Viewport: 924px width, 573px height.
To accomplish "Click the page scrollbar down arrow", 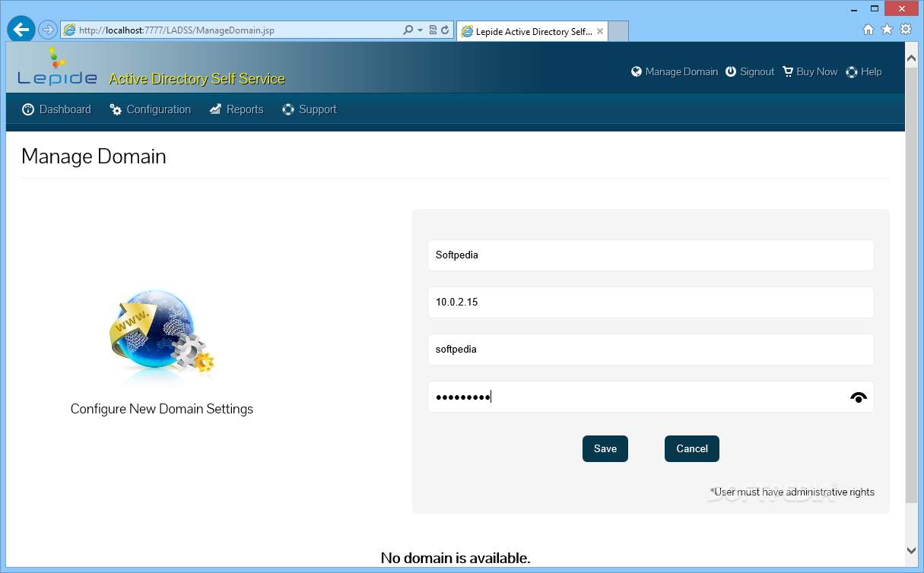I will click(911, 549).
